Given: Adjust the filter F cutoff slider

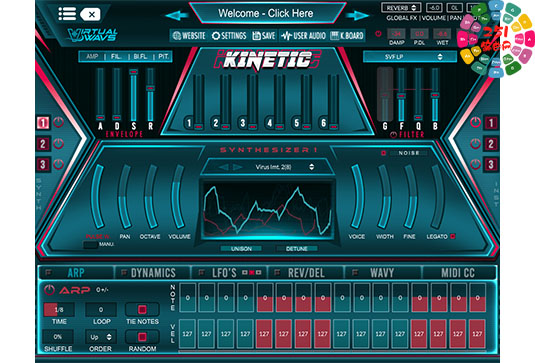Looking at the screenshot, I should [x=401, y=96].
